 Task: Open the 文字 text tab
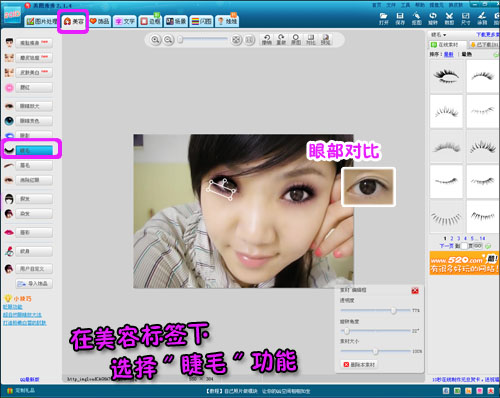click(125, 21)
